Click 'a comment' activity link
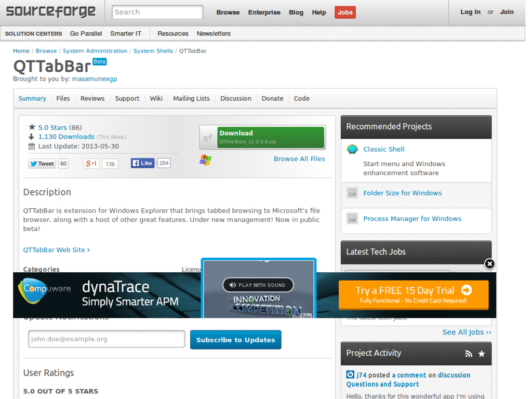The image size is (532, 399). point(409,375)
